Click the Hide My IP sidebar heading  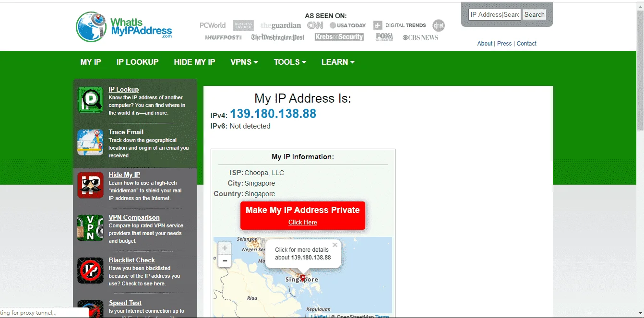(x=124, y=175)
